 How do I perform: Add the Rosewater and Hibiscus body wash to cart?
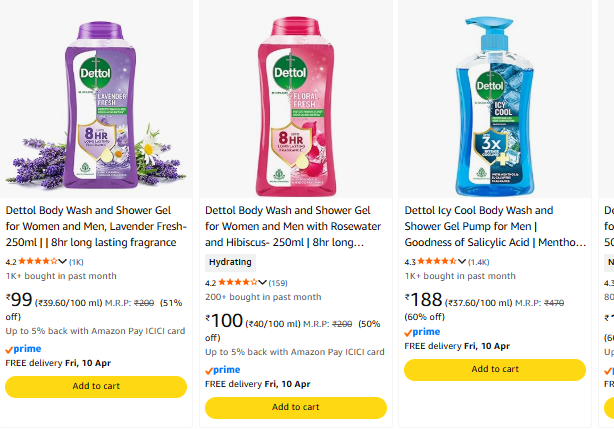295,407
